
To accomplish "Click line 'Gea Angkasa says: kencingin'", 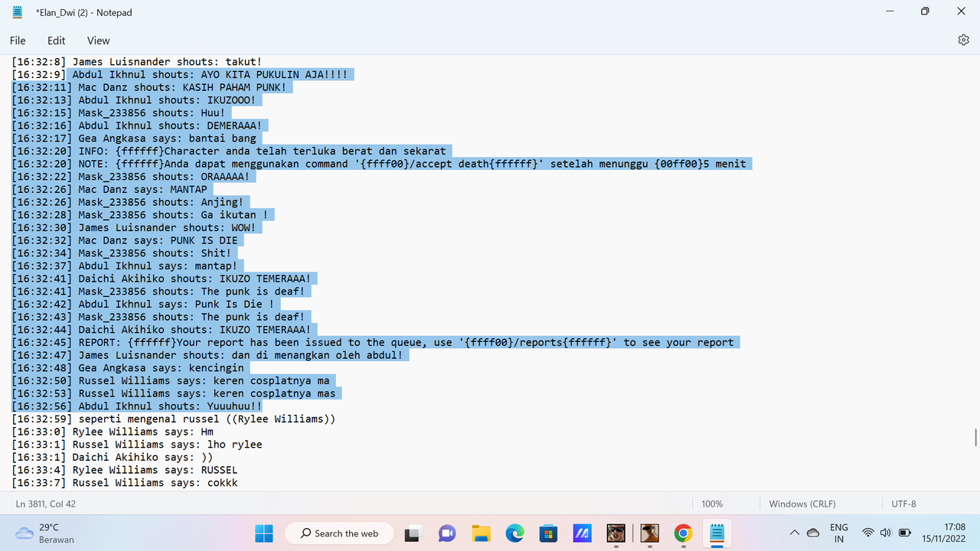I will click(127, 367).
